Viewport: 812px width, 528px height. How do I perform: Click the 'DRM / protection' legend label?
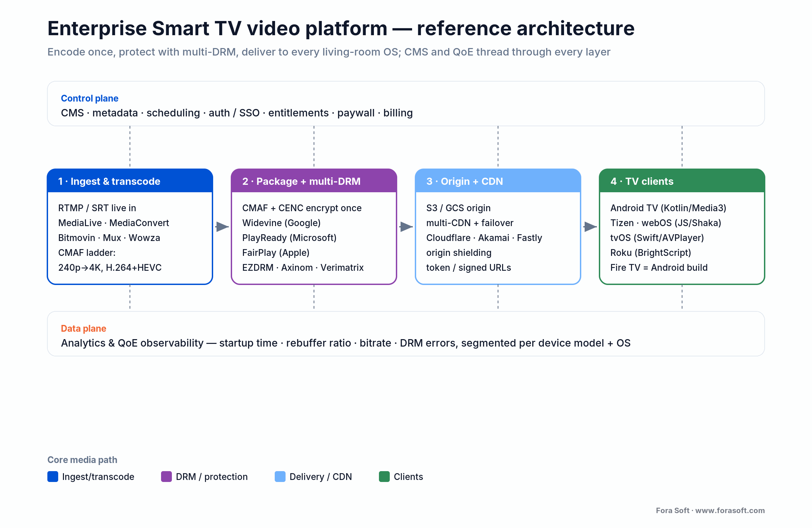pyautogui.click(x=212, y=477)
